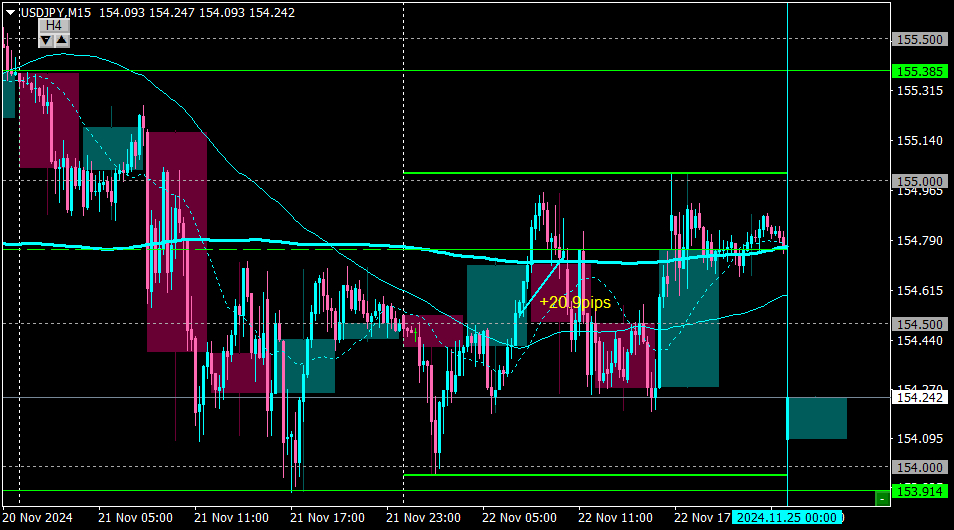Click the 21 Nov 11:00 time axis label
Image resolution: width=954 pixels, height=530 pixels.
click(x=231, y=518)
